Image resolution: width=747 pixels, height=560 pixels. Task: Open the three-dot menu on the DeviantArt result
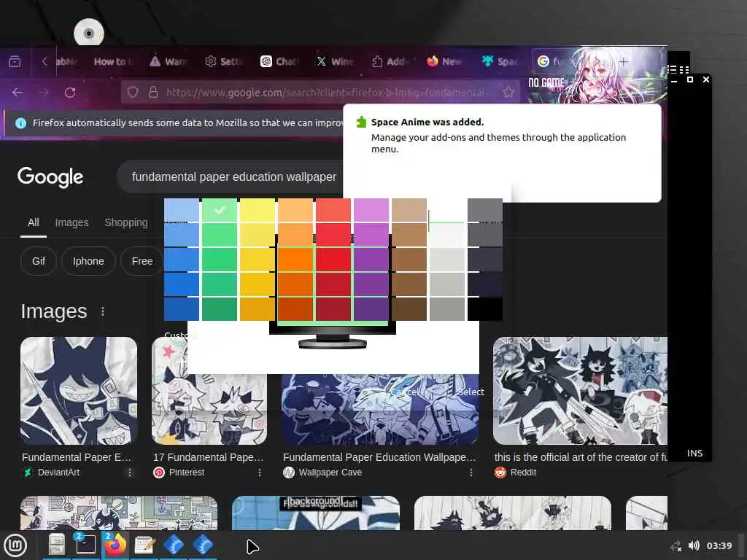coord(130,472)
